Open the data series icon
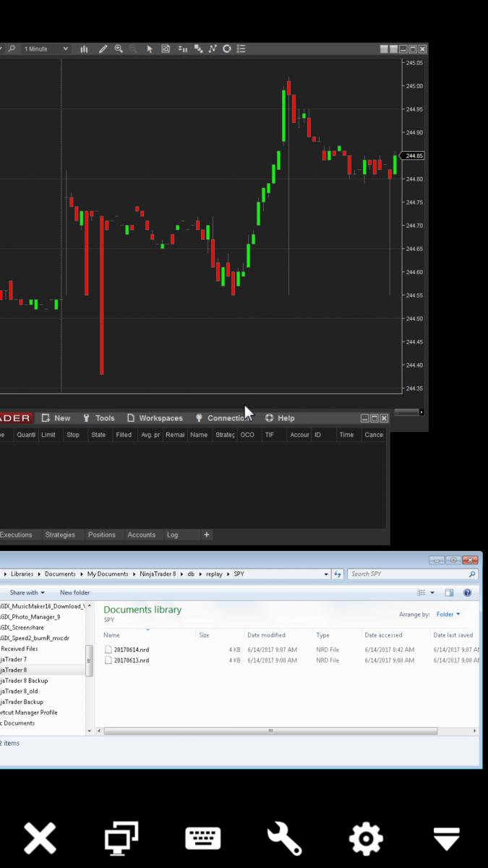This screenshot has height=868, width=488. [197, 49]
